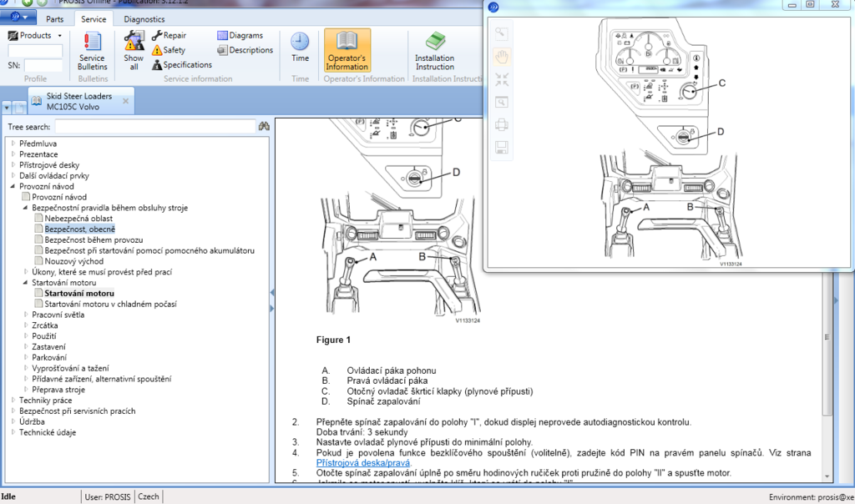Open the Time ribbon clock button
This screenshot has width=855, height=504.
pos(300,48)
